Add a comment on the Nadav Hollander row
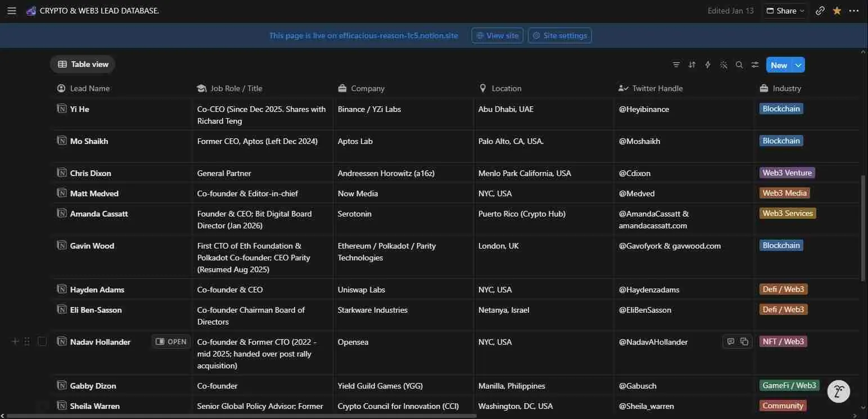The height and width of the screenshot is (419, 868). click(731, 341)
